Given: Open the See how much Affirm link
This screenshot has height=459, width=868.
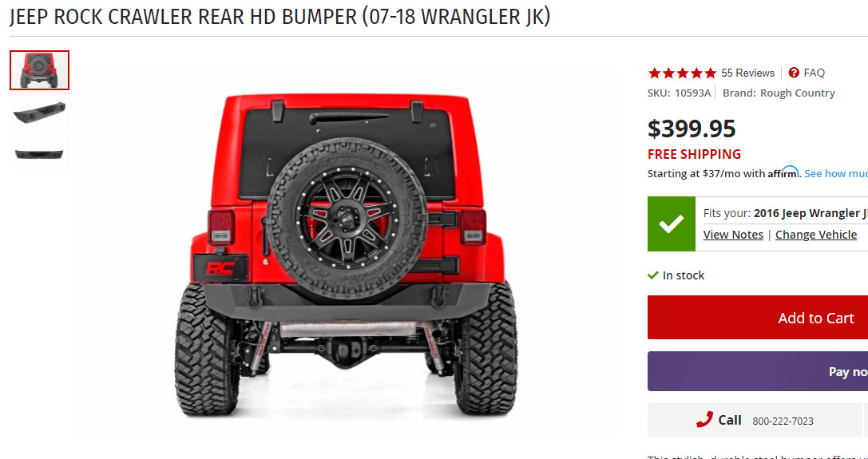Looking at the screenshot, I should [x=836, y=173].
